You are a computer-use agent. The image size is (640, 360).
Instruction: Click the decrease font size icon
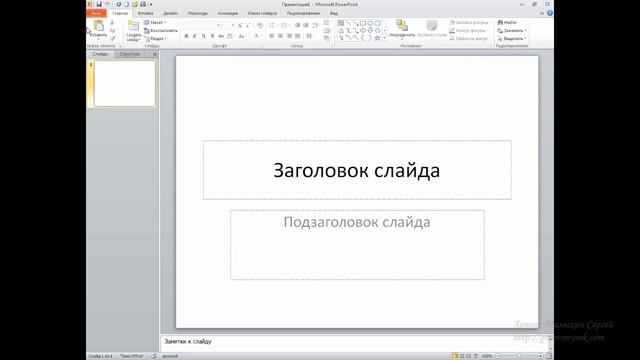click(x=249, y=25)
